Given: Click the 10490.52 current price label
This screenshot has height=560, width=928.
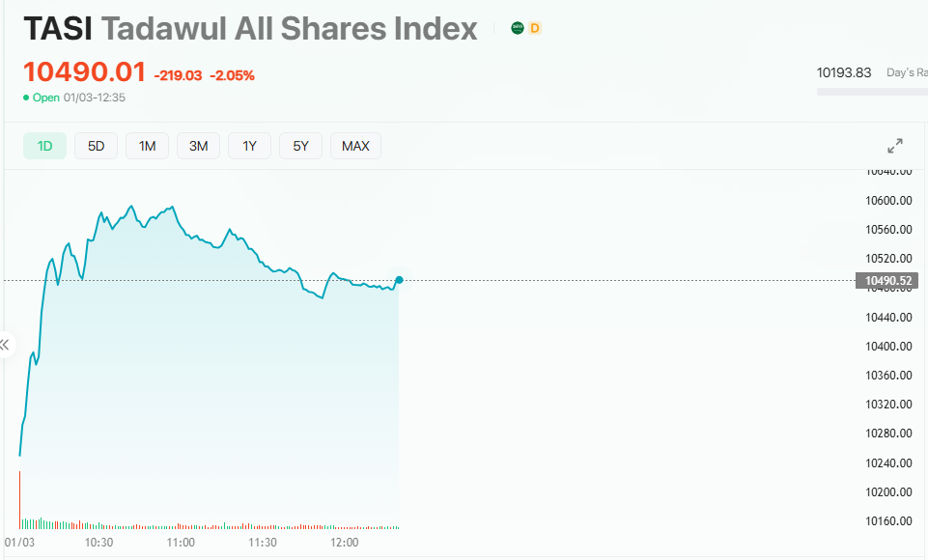Looking at the screenshot, I should [889, 281].
